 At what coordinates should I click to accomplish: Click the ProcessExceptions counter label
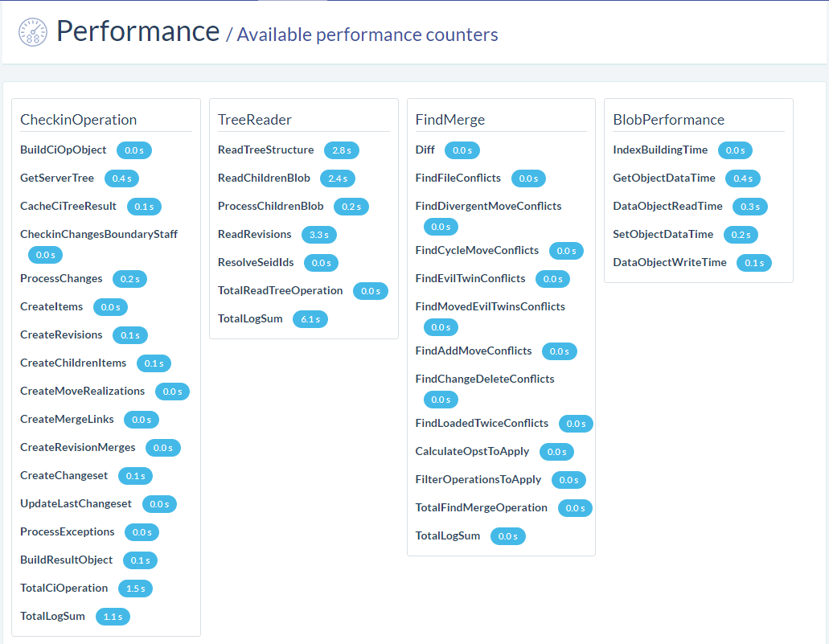pyautogui.click(x=68, y=532)
